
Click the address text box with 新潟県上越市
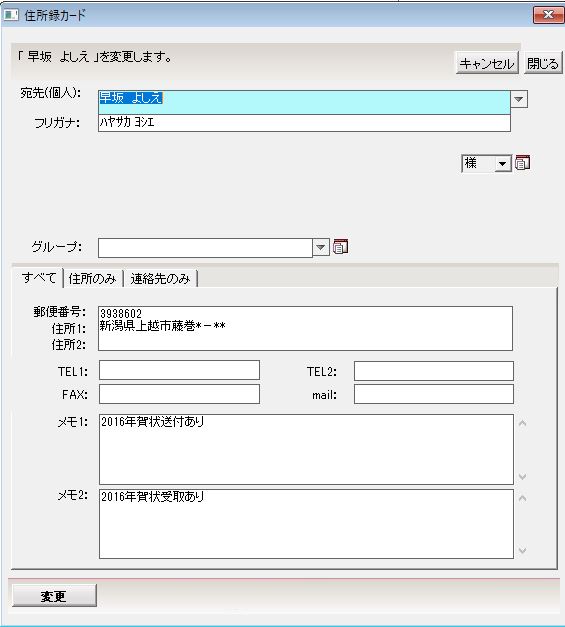coord(305,329)
